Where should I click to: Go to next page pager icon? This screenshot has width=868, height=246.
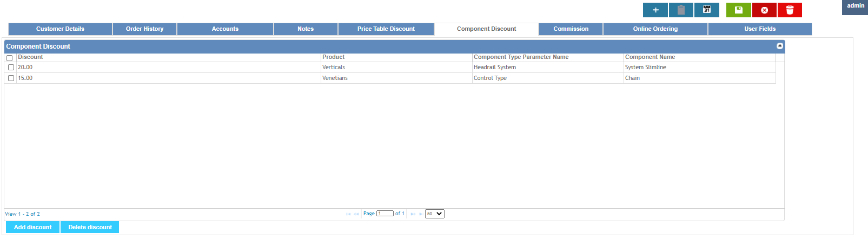[x=413, y=214]
